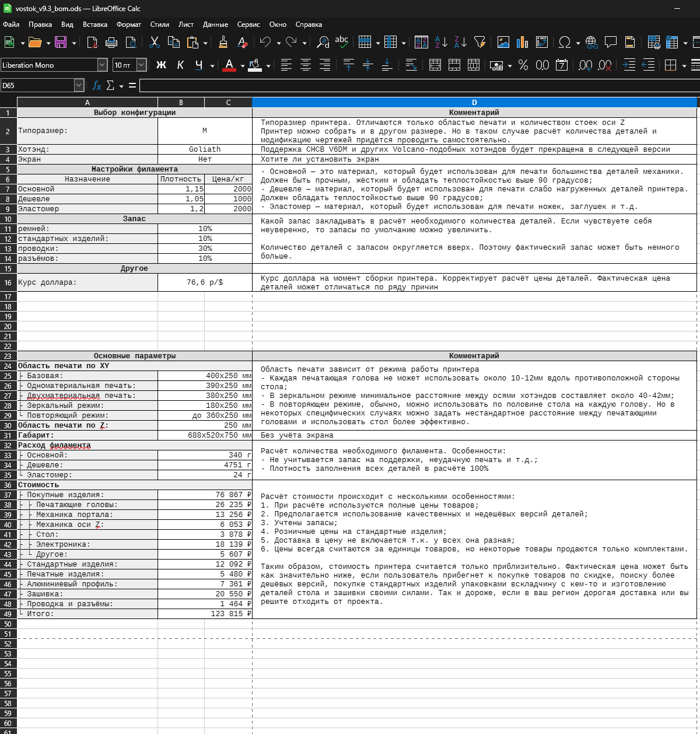
Task: Open the Данные menu
Action: [x=215, y=25]
